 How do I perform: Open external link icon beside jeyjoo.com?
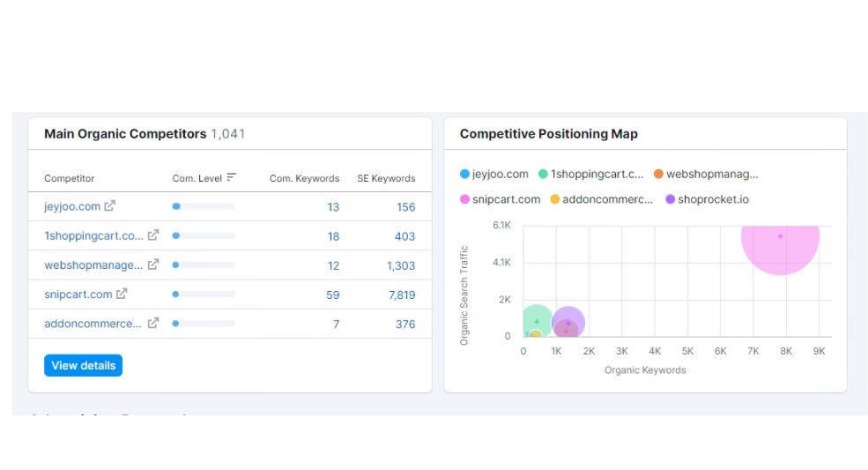coord(109,205)
